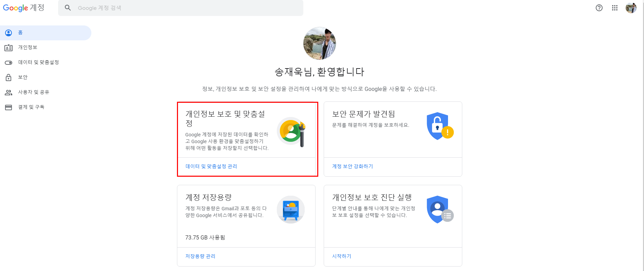
Task: Click the security shield warning icon
Action: pos(440,126)
